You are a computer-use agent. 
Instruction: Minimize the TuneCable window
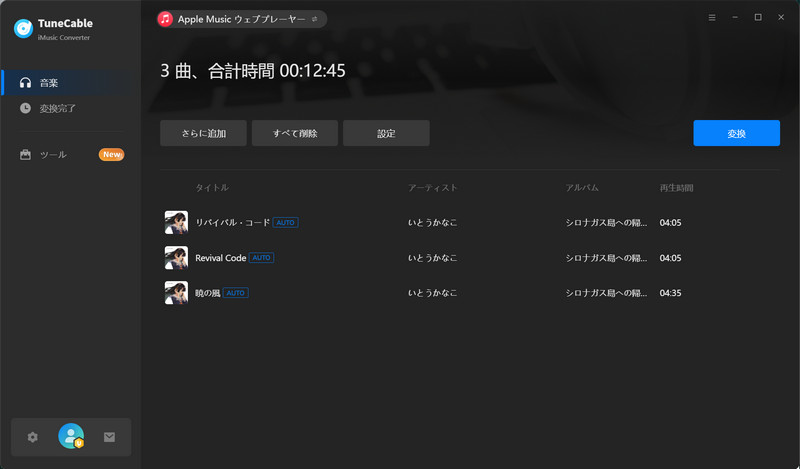pyautogui.click(x=735, y=17)
